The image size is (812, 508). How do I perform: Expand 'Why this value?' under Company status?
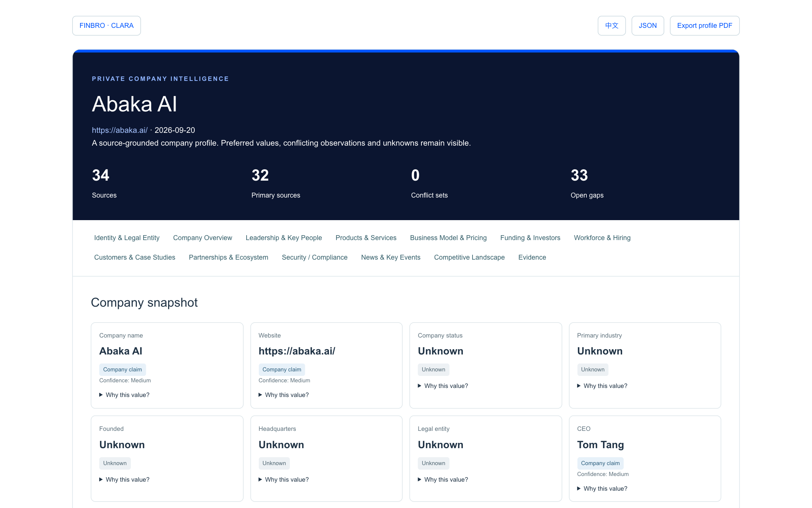tap(443, 386)
